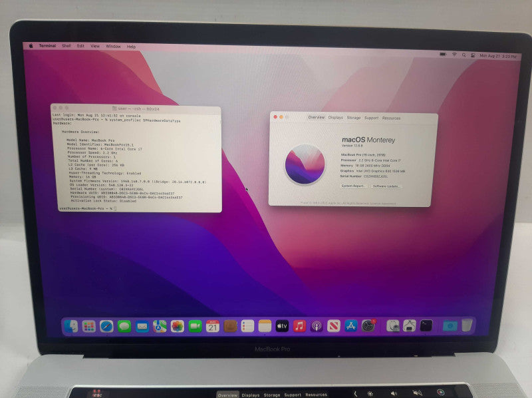
Task: Open Messages app in Dock
Action: click(x=124, y=327)
